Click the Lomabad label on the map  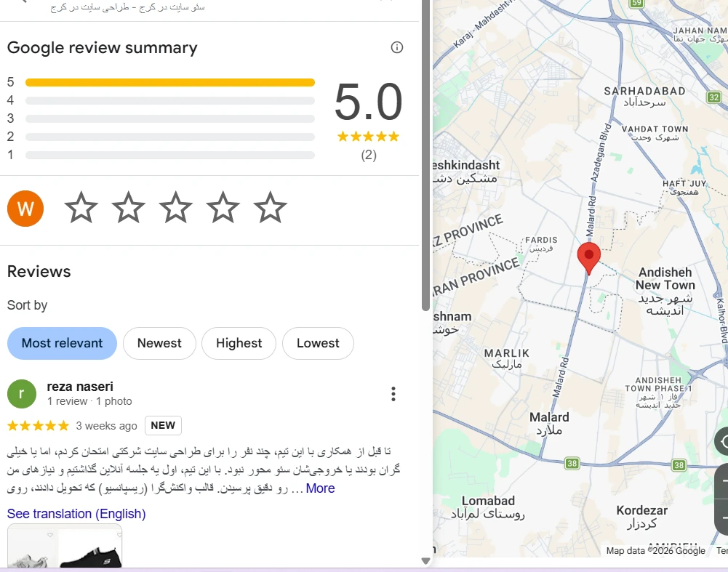[x=488, y=507]
